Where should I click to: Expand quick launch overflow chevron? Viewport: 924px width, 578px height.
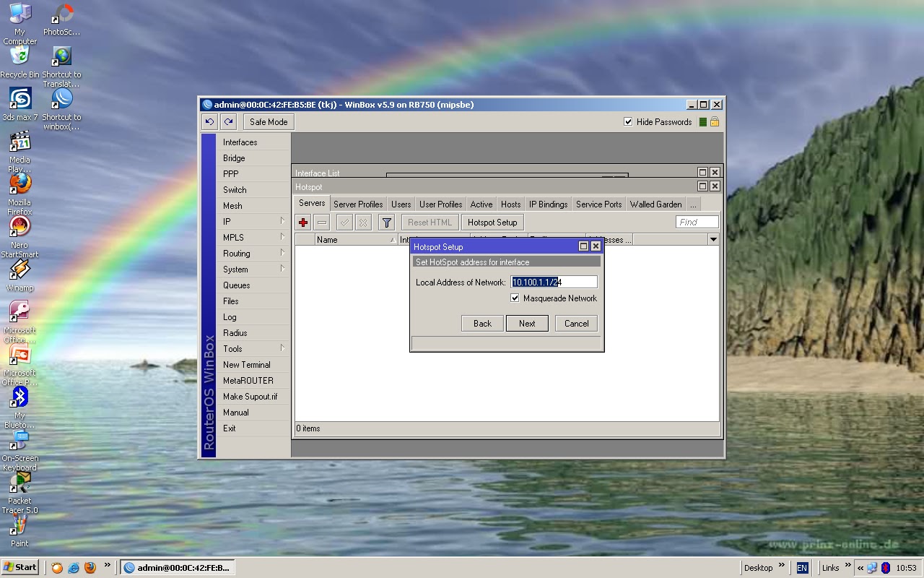click(107, 566)
